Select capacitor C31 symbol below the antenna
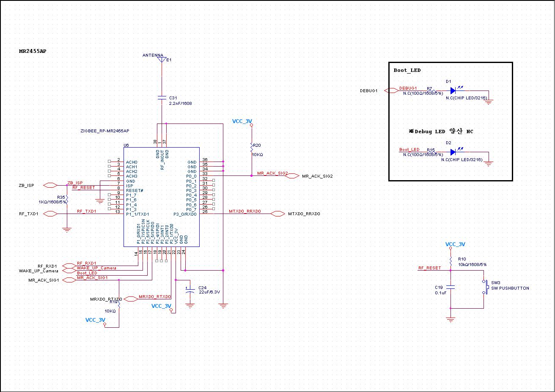The height and width of the screenshot is (392, 555). click(162, 98)
